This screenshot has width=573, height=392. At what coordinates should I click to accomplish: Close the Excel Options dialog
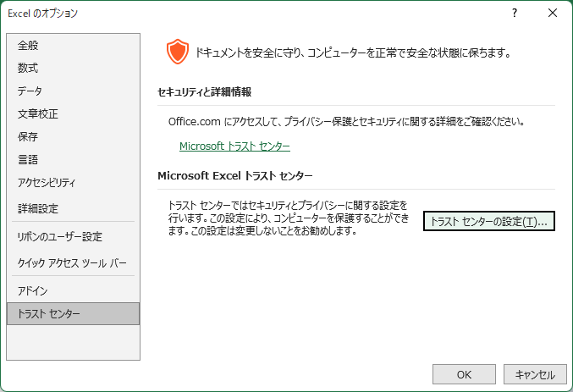click(x=553, y=13)
